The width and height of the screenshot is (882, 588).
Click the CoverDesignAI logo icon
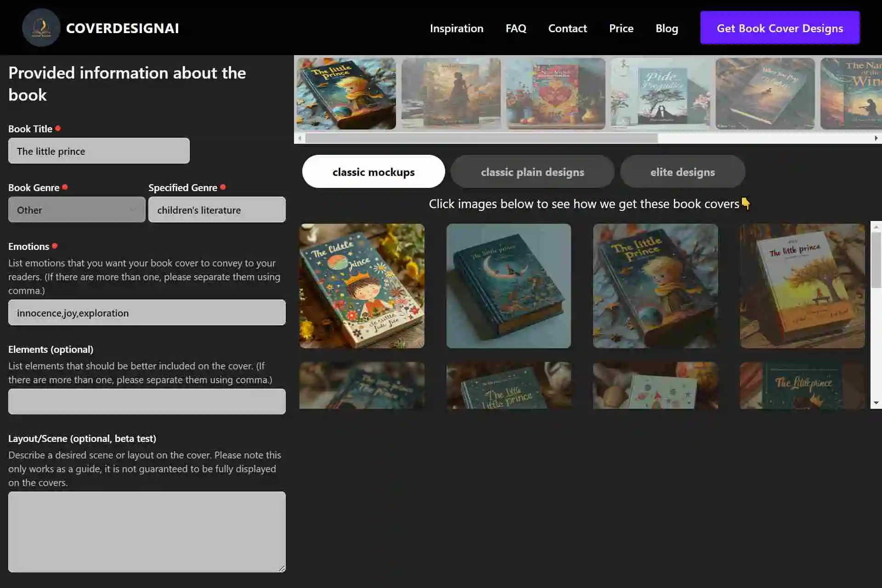tap(41, 28)
